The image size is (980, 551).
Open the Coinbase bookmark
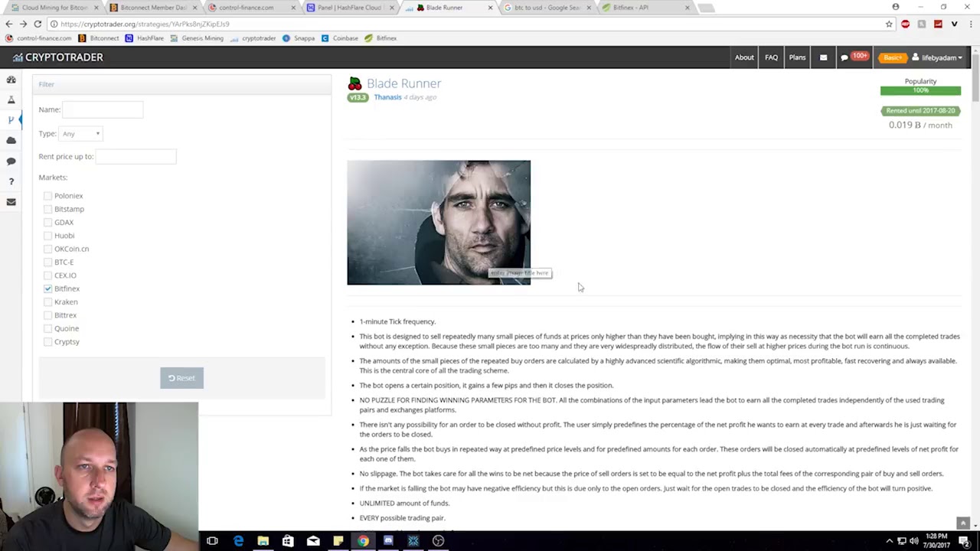(340, 38)
